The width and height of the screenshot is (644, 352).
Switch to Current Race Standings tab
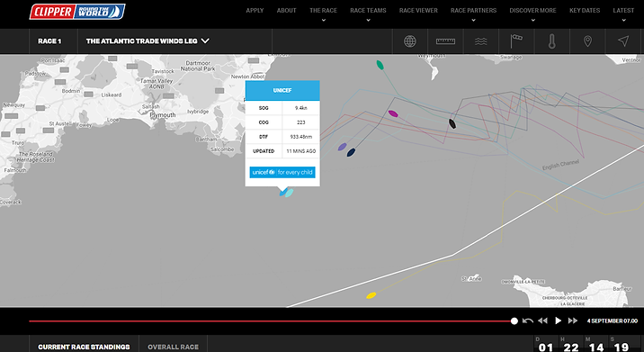point(84,347)
